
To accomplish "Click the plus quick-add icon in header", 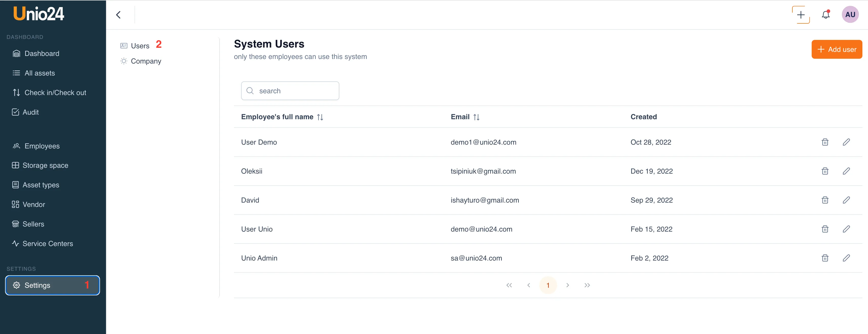I will tap(800, 15).
